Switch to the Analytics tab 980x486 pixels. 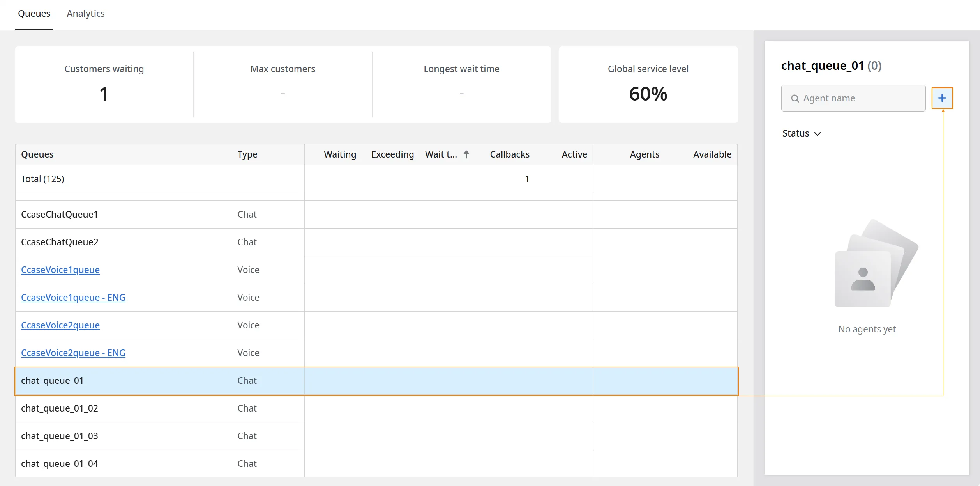(x=86, y=14)
